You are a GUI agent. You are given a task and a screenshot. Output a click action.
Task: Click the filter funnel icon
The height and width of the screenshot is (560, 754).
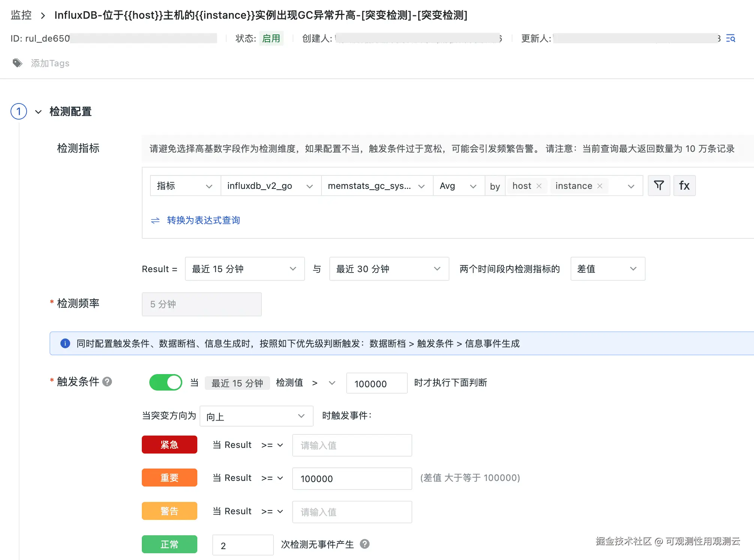(659, 186)
